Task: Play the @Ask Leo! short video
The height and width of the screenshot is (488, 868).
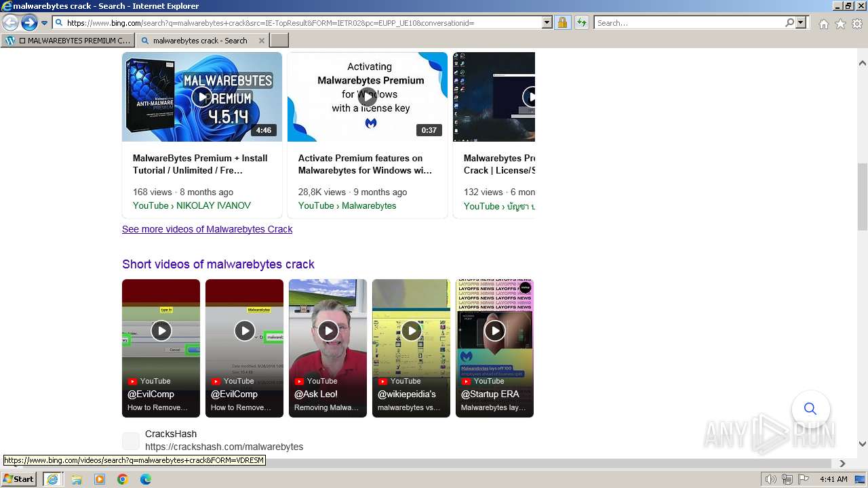Action: 328,331
